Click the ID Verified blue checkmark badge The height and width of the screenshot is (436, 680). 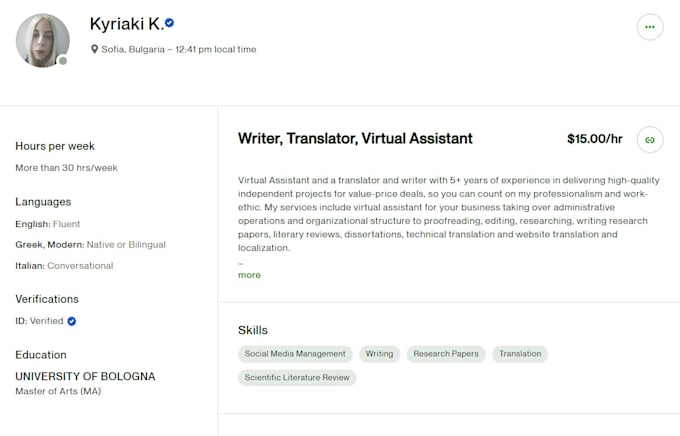click(x=72, y=321)
